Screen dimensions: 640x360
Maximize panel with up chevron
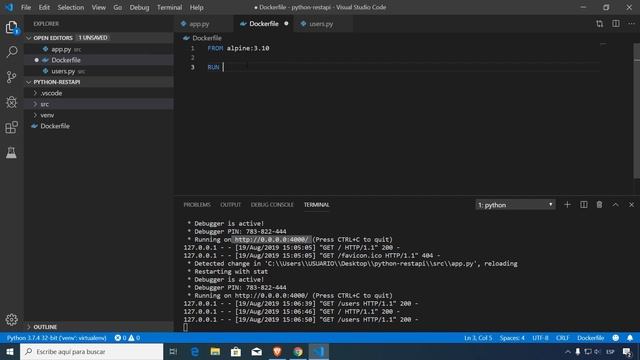pos(616,204)
